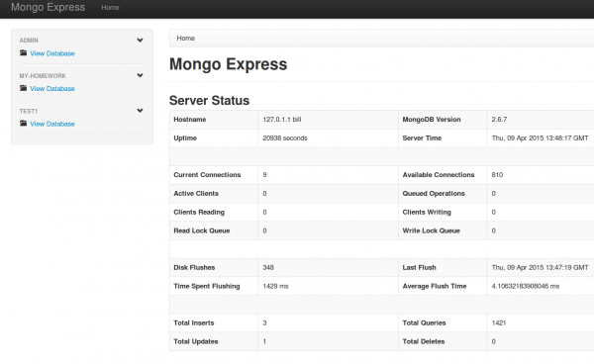
Task: Select the ADMIN database heading
Action: [29, 41]
